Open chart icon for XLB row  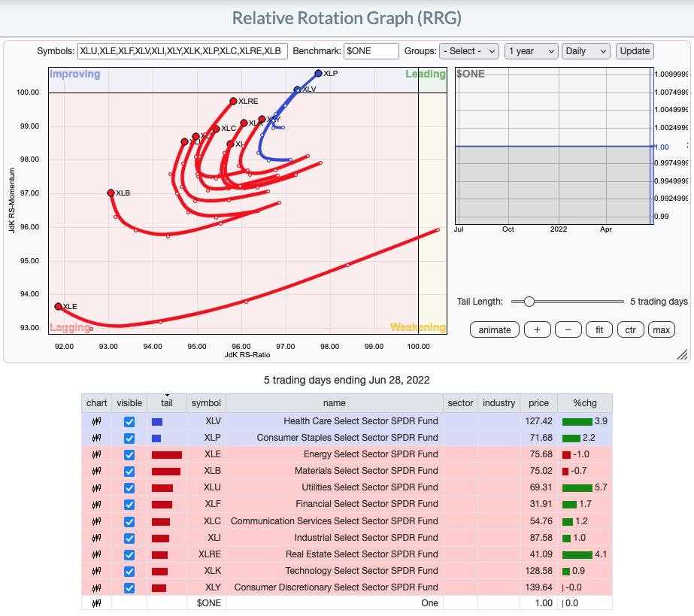click(x=96, y=471)
